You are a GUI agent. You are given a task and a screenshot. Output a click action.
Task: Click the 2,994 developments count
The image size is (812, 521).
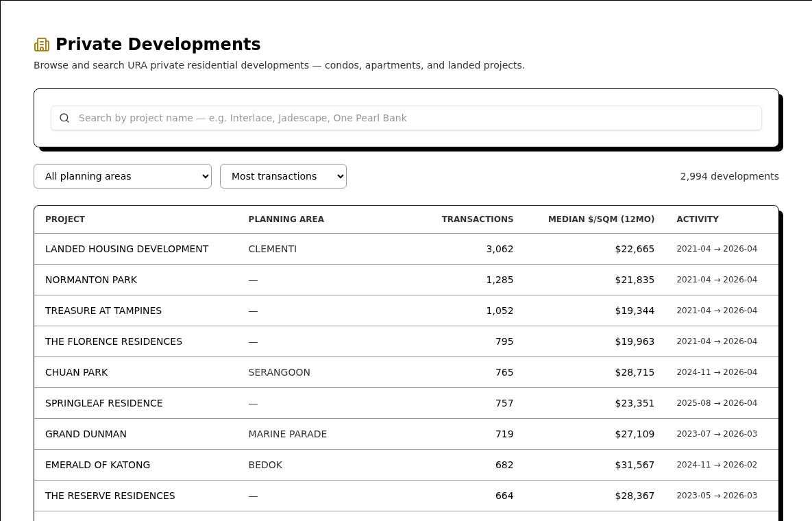[729, 176]
